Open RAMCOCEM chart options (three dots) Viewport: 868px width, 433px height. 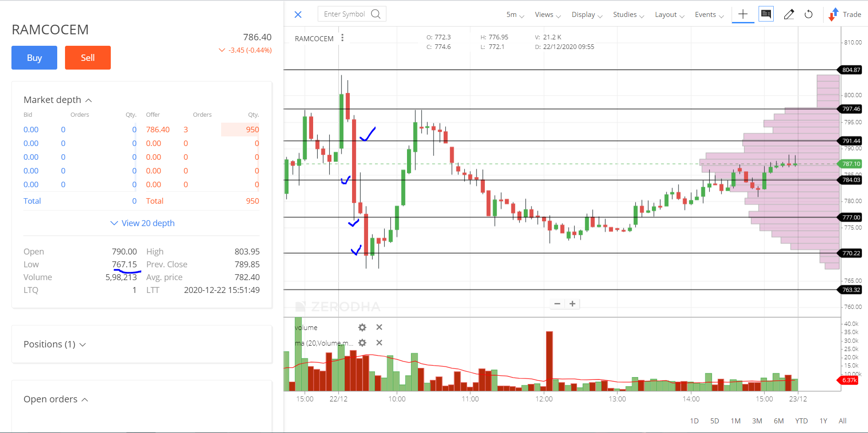point(342,38)
